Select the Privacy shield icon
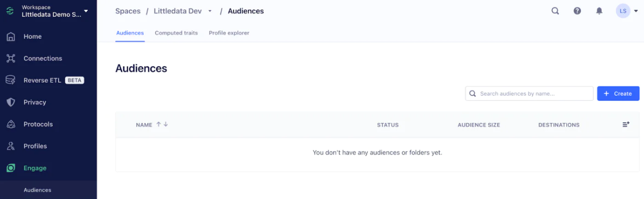The height and width of the screenshot is (199, 644). 11,102
